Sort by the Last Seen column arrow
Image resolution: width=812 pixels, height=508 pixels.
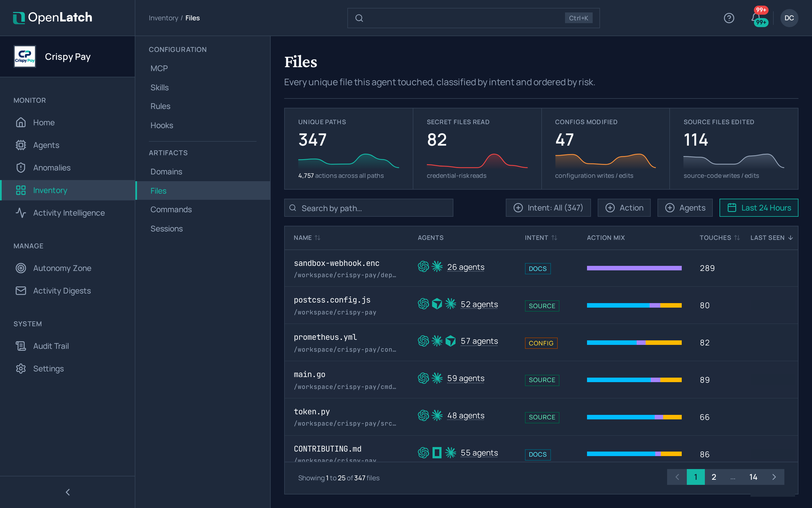pyautogui.click(x=791, y=238)
